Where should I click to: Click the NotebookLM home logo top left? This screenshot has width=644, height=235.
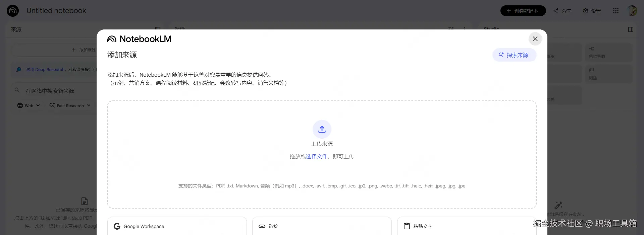pyautogui.click(x=13, y=11)
